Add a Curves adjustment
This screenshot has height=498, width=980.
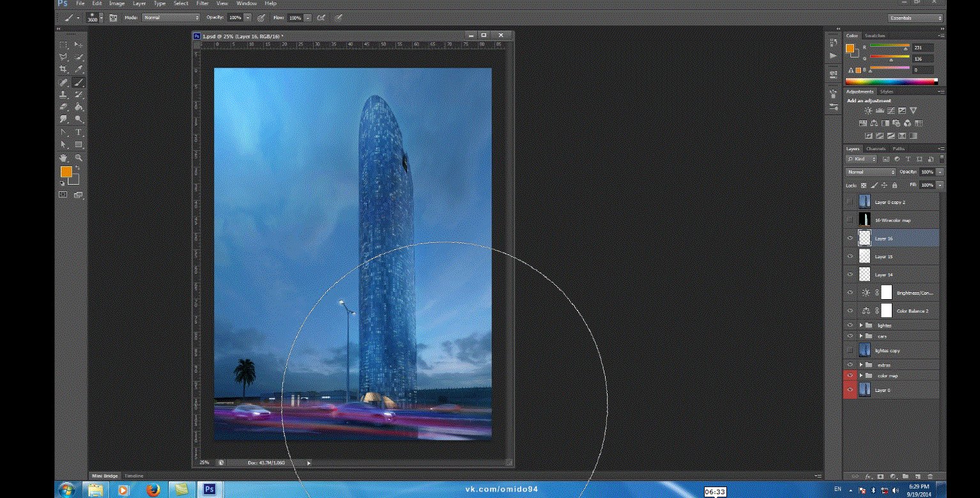[891, 111]
